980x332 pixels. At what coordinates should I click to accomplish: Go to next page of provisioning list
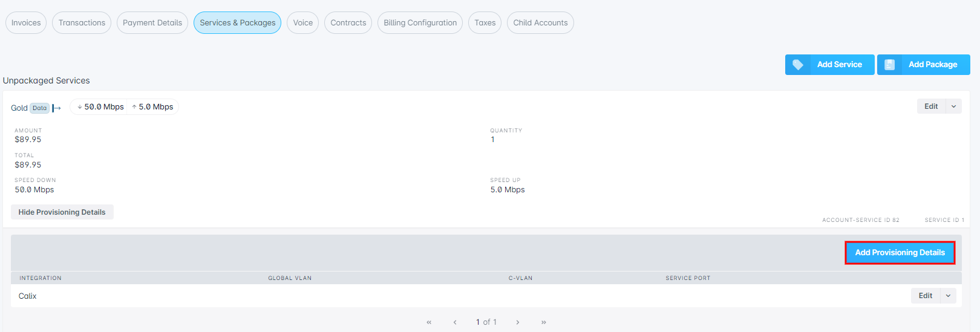[x=518, y=322]
